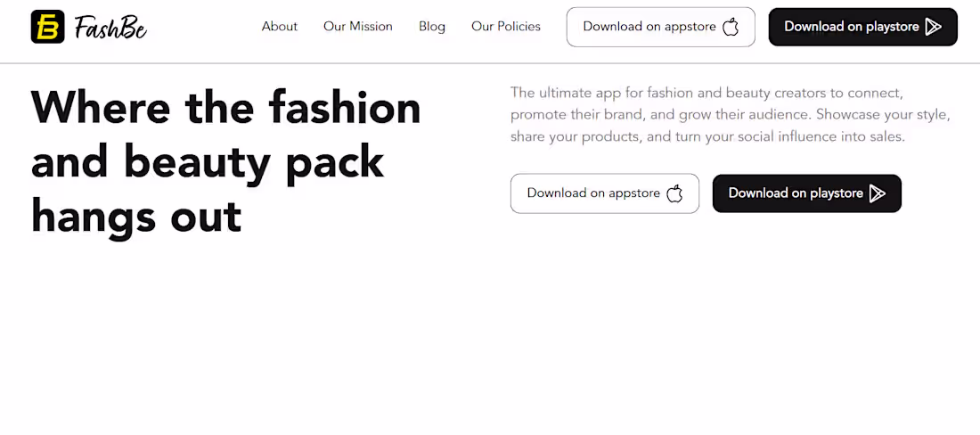Click the "promote their brand" description line
The width and height of the screenshot is (980, 435).
tap(731, 115)
